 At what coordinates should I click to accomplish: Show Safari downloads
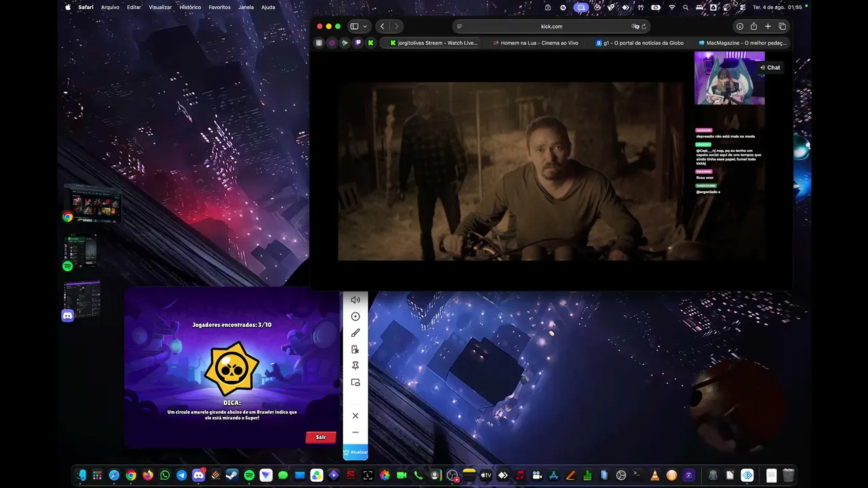[740, 26]
